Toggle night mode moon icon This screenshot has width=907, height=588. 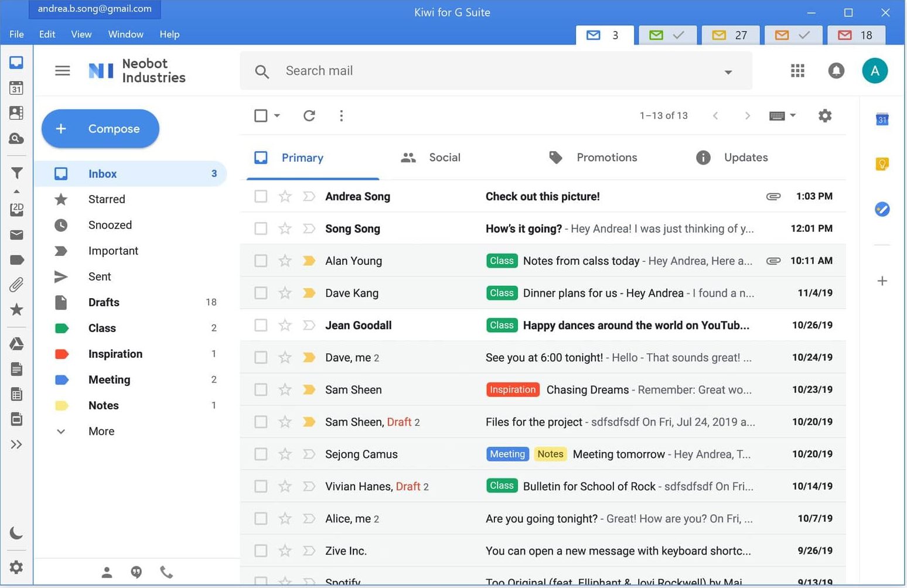coord(16,533)
